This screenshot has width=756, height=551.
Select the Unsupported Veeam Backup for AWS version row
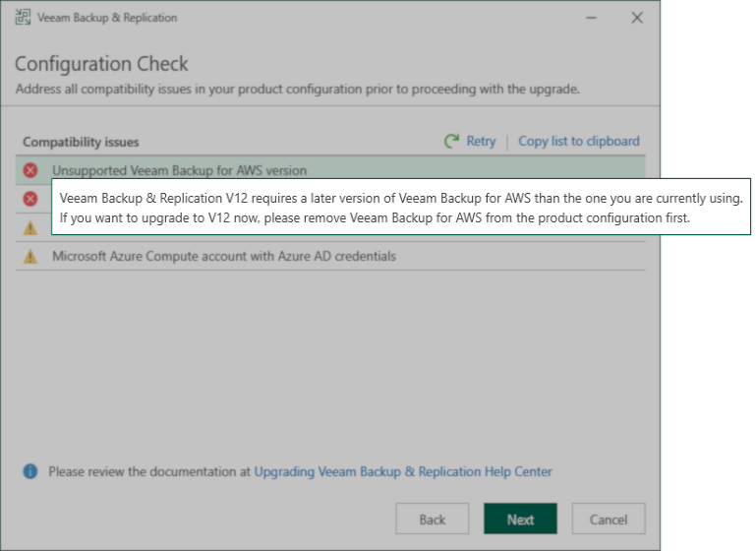click(x=330, y=170)
